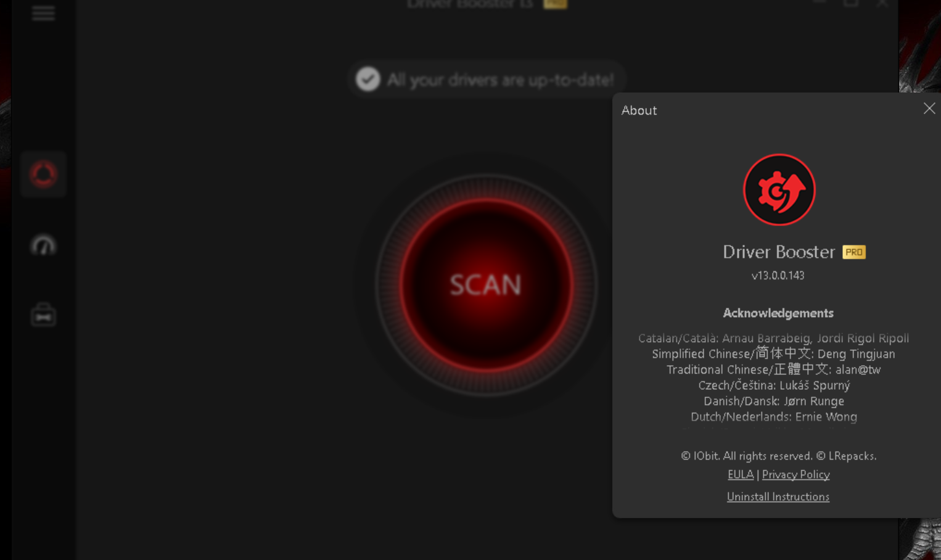Click the Danish credit Jørn Runge

point(774,401)
